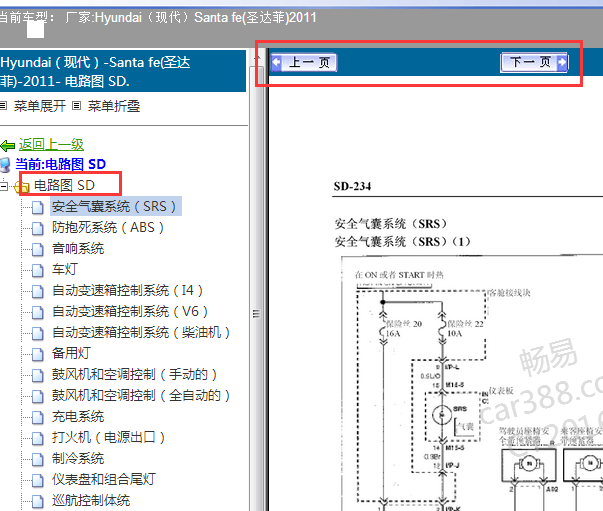Click page icon beside 制冷系统
603x511 pixels.
[37, 459]
